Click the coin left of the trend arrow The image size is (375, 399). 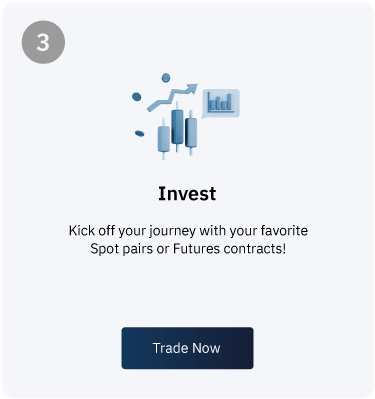[x=136, y=97]
